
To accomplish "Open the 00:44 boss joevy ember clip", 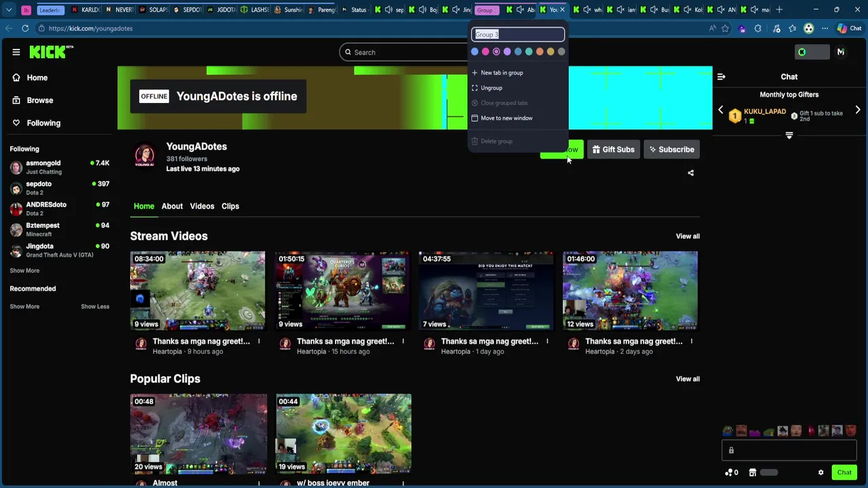I will [x=343, y=434].
